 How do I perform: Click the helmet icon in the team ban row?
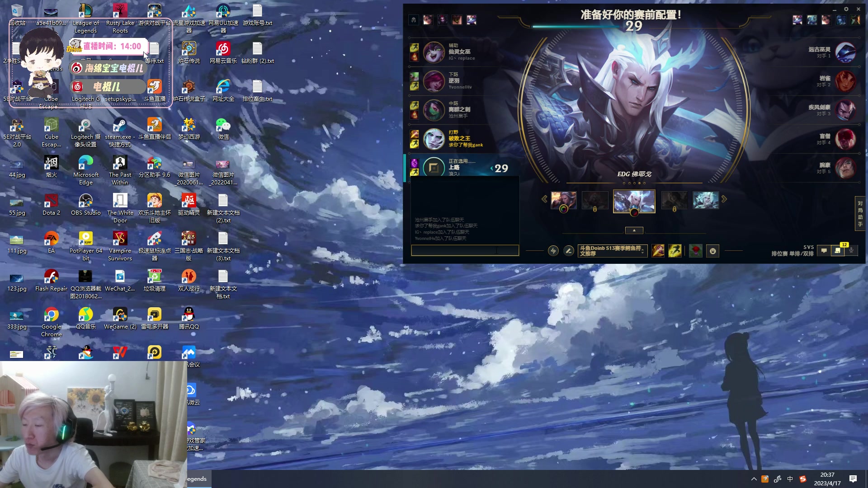[x=414, y=19]
